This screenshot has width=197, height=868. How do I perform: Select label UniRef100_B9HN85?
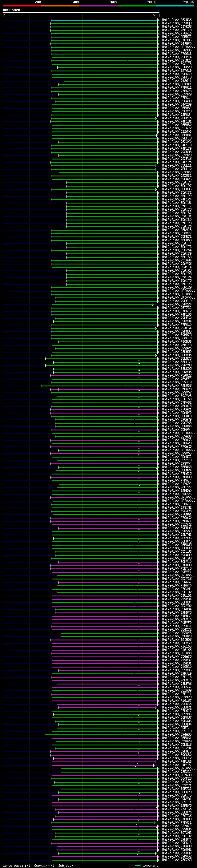click(x=177, y=332)
